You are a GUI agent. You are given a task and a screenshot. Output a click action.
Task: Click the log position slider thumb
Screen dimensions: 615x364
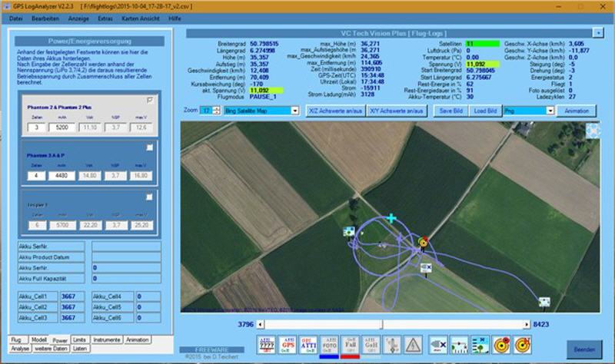(382, 324)
